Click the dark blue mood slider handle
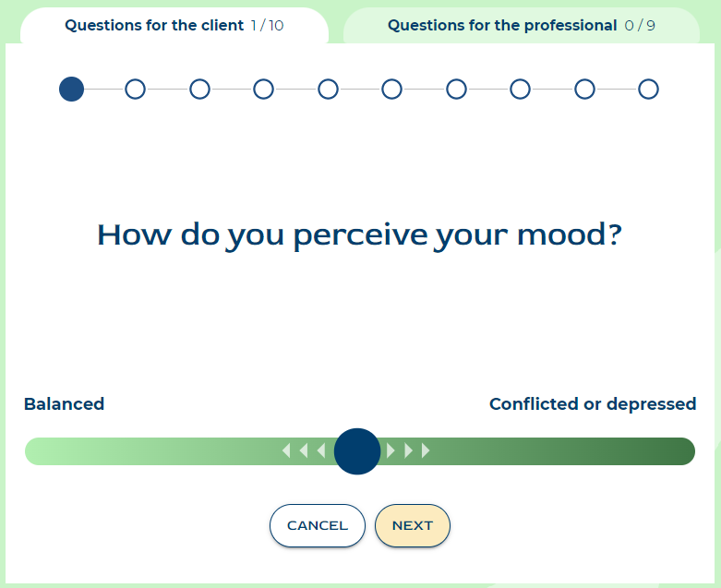The image size is (721, 588). (x=357, y=451)
